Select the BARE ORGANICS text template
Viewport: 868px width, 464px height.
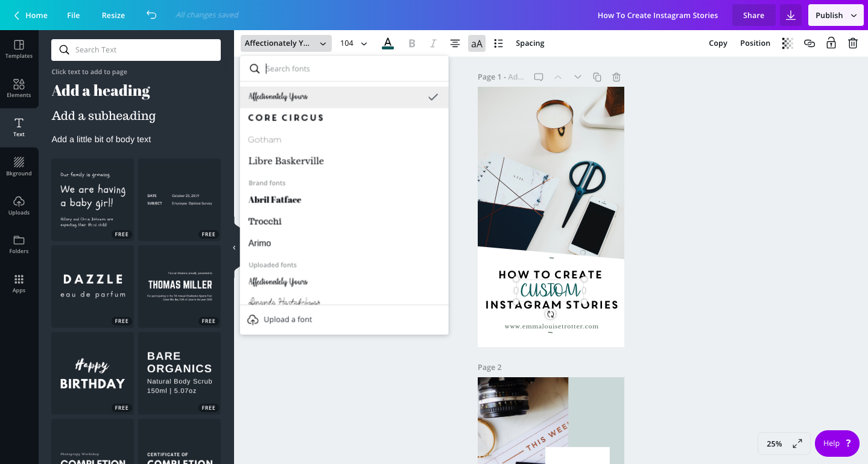(x=180, y=373)
